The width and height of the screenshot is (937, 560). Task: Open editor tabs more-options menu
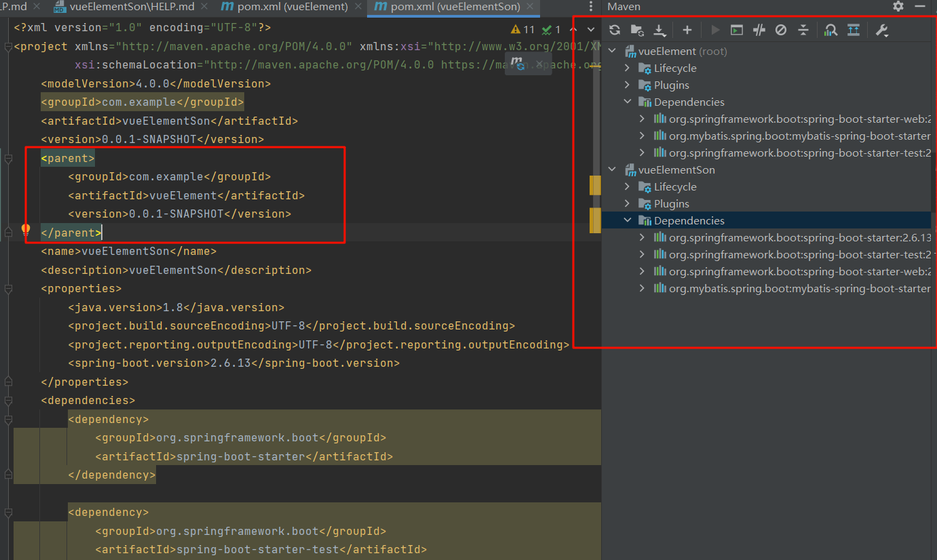(x=592, y=7)
